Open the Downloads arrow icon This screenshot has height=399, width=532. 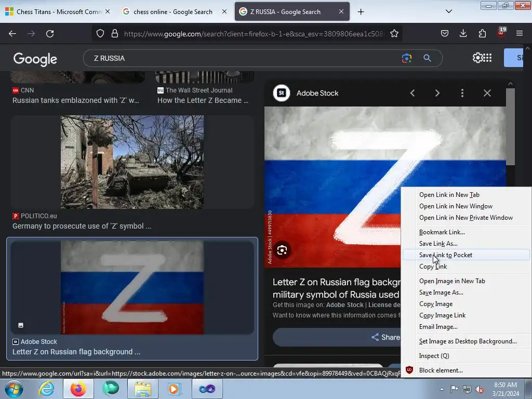463,33
